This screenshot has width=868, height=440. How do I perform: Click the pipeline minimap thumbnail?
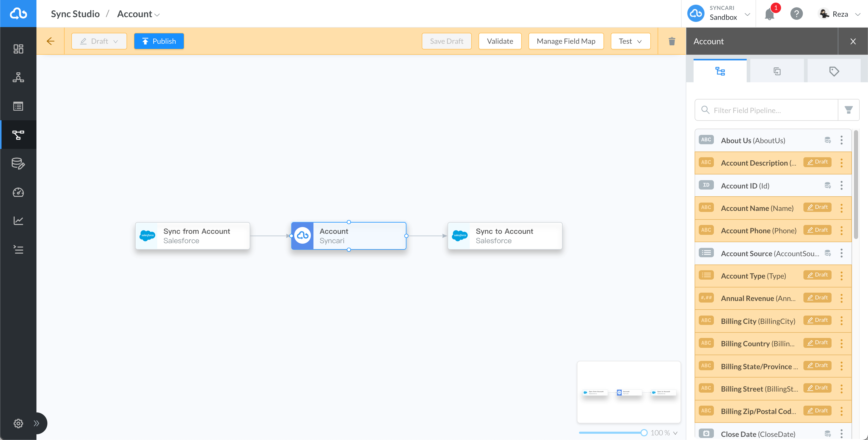pyautogui.click(x=629, y=392)
